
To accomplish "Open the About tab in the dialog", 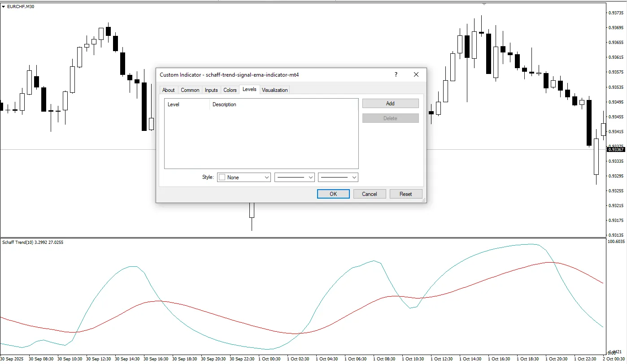I will click(168, 90).
